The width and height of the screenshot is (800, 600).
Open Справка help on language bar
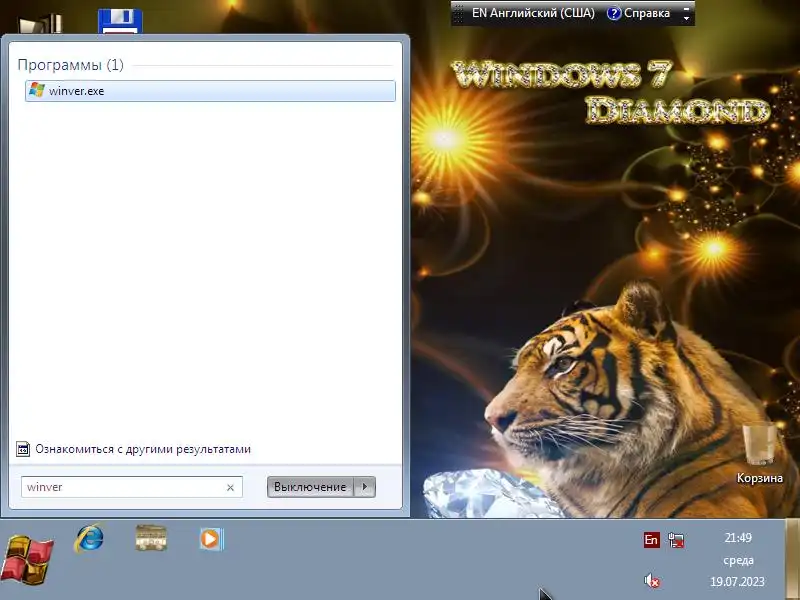pyautogui.click(x=638, y=13)
